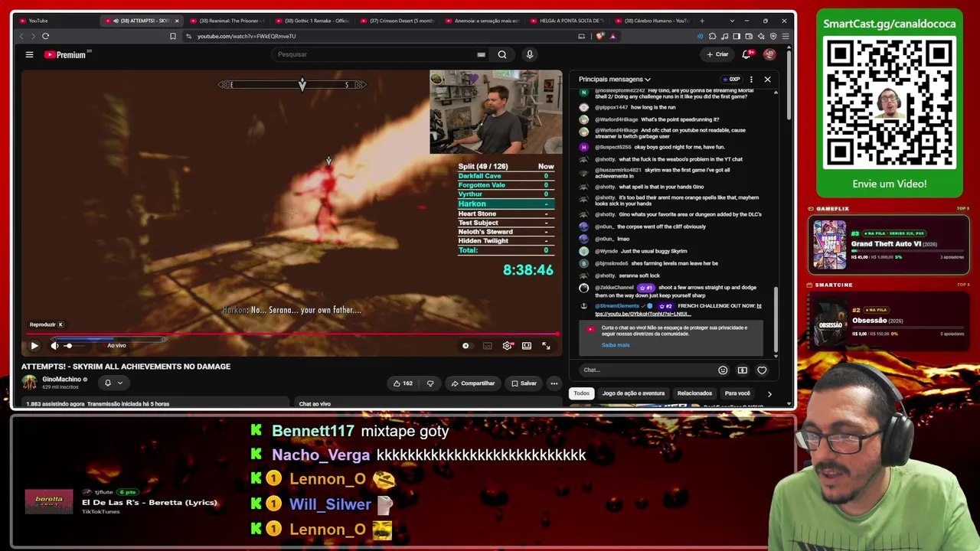This screenshot has width=980, height=551.
Task: Start voice search with the microphone
Action: point(529,54)
